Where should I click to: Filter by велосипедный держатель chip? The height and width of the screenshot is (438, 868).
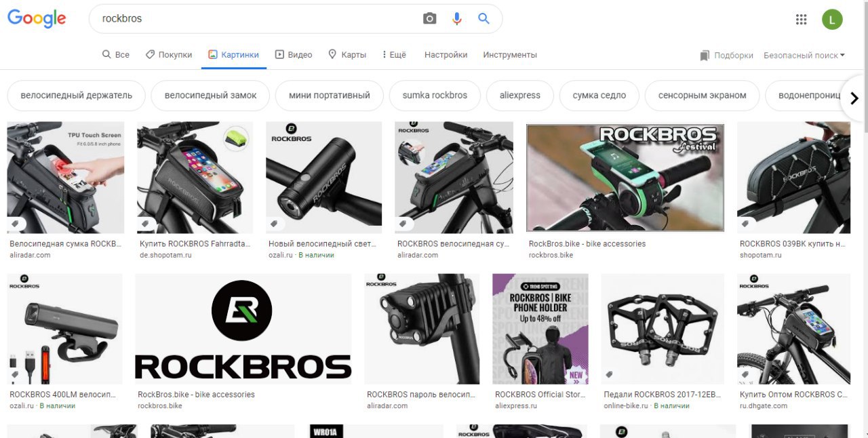76,96
